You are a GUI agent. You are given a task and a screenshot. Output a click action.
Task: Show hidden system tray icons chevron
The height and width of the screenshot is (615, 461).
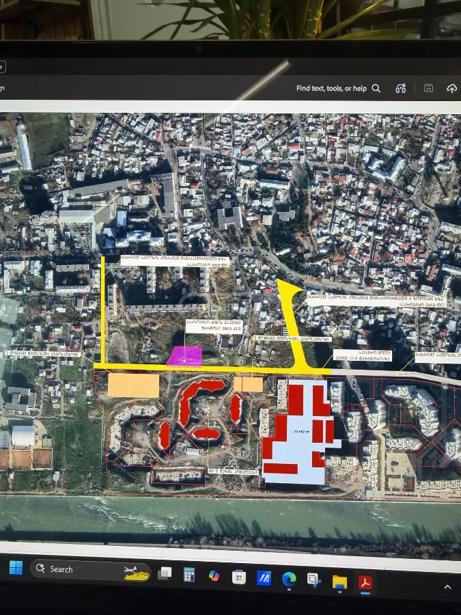point(447,587)
